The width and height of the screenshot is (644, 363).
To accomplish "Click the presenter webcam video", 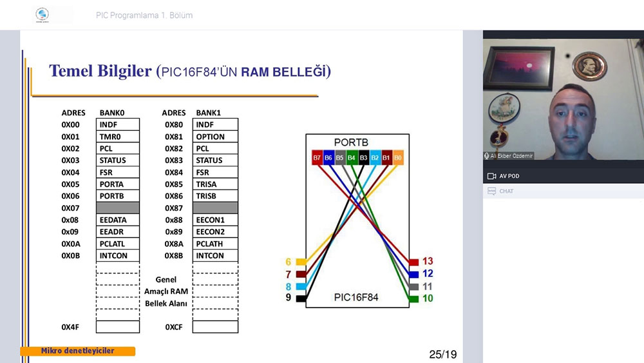I will (563, 99).
